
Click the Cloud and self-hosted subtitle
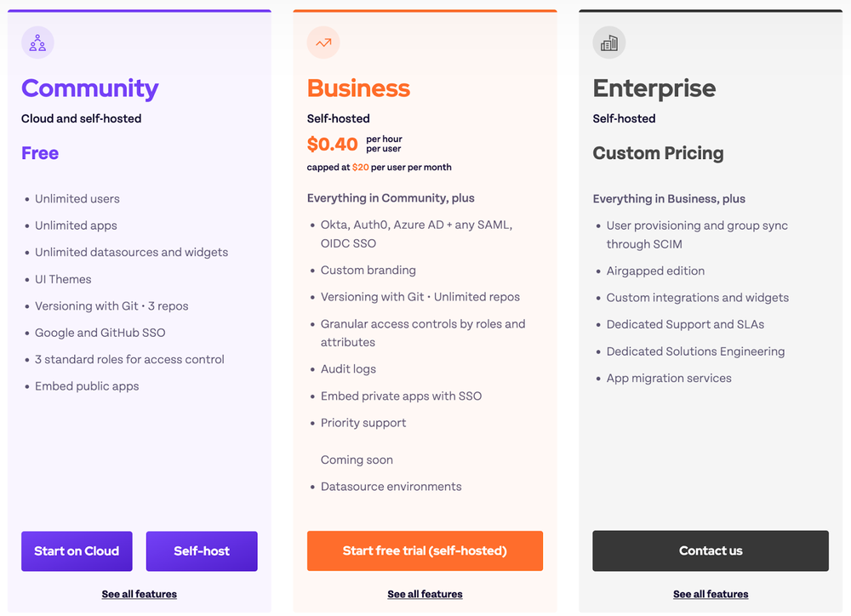coord(81,118)
